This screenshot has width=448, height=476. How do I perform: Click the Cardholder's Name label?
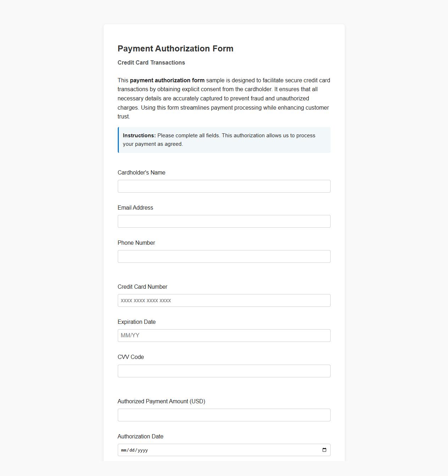tap(142, 172)
